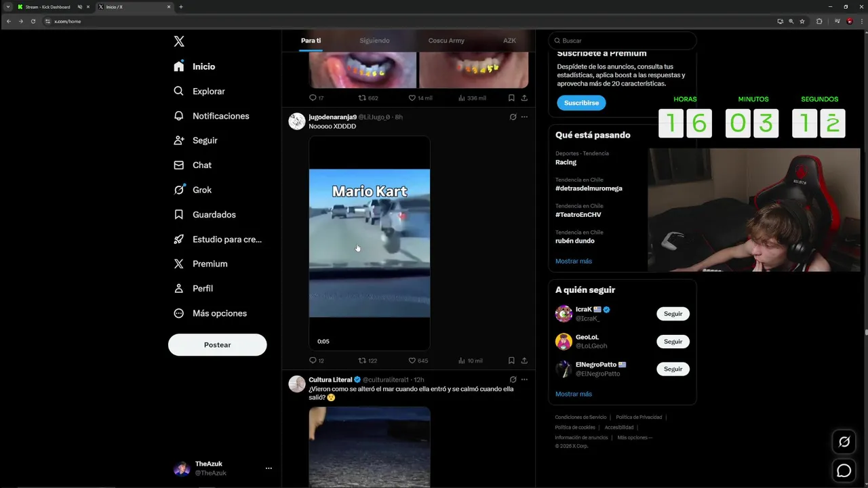The width and height of the screenshot is (868, 488).
Task: Open TheAzuk account menu dots
Action: [x=269, y=468]
